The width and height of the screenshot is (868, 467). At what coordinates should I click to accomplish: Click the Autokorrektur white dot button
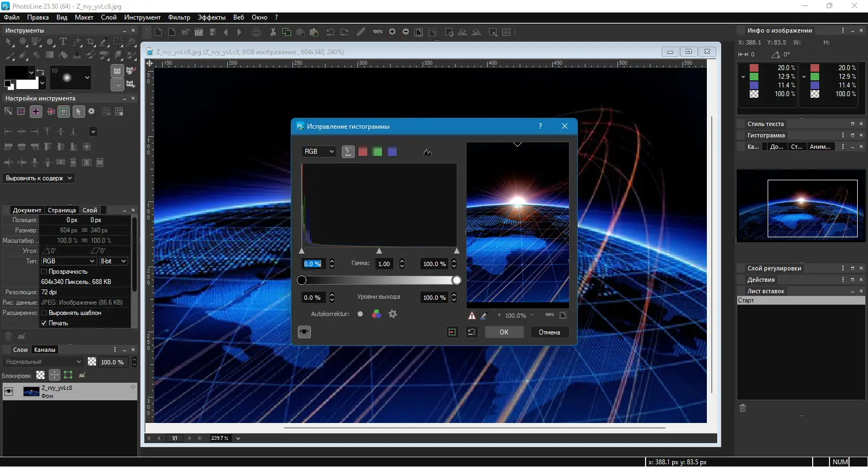click(x=360, y=314)
